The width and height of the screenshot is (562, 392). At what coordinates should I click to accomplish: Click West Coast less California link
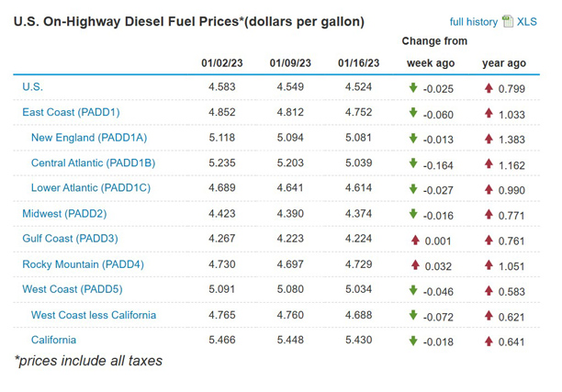pyautogui.click(x=93, y=315)
